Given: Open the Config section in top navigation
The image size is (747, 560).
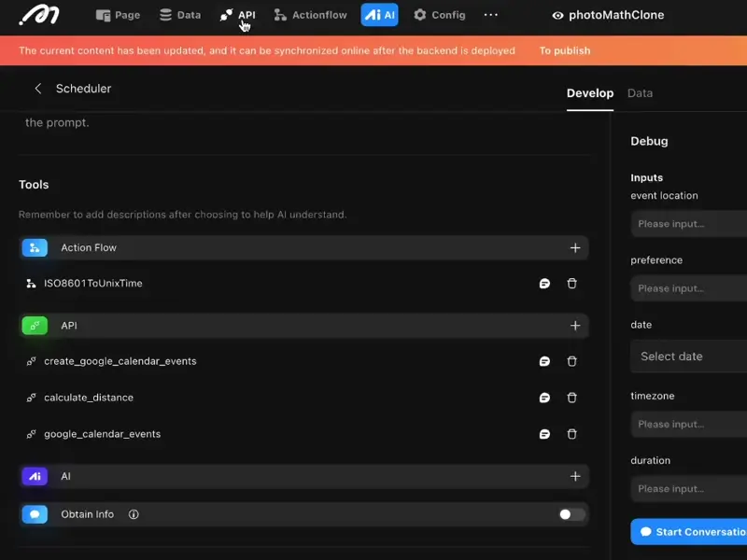Looking at the screenshot, I should [x=439, y=15].
